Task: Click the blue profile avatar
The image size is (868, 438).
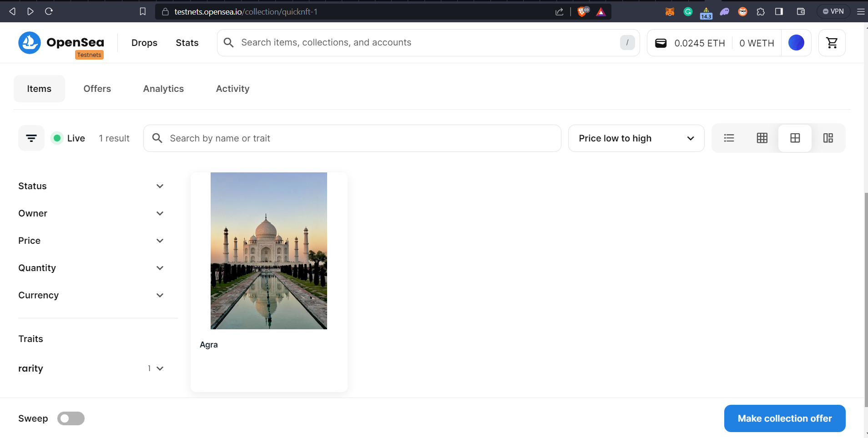Action: (796, 43)
